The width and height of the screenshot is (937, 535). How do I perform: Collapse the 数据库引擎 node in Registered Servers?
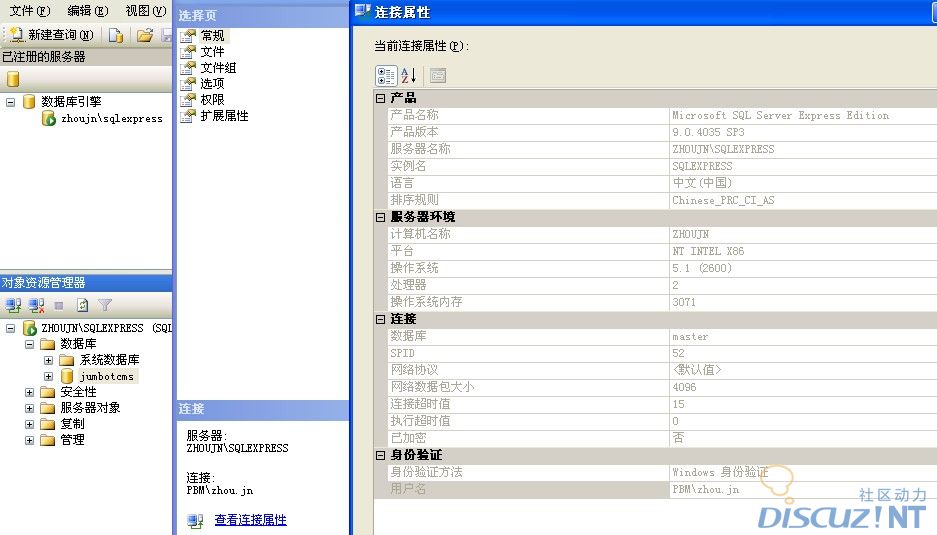pos(10,102)
